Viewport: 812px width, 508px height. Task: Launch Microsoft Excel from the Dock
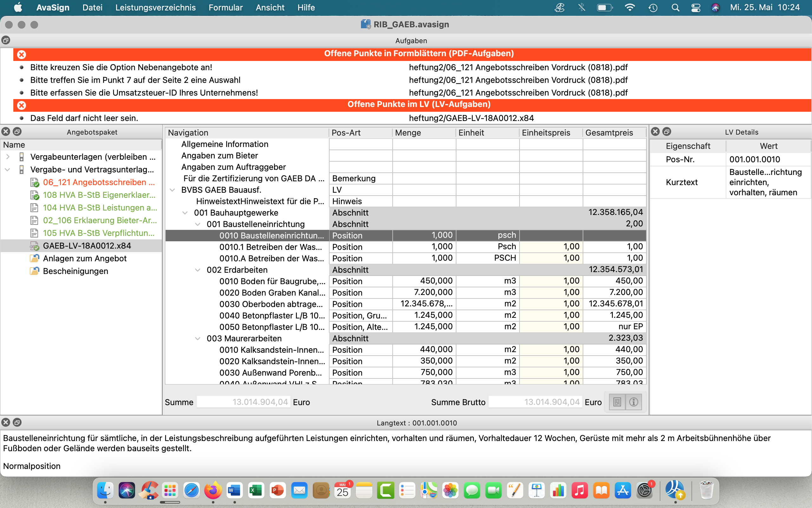click(x=256, y=491)
